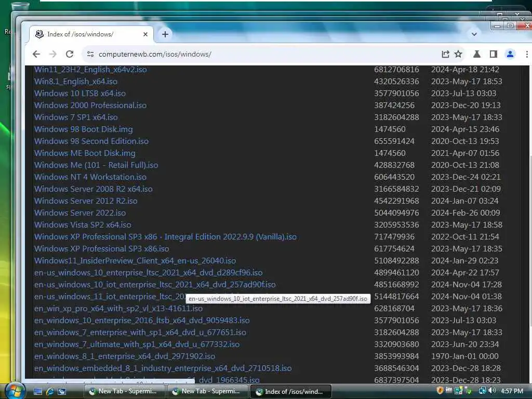Click the 4:57 PM clock
The width and height of the screenshot is (532, 399).
512,391
